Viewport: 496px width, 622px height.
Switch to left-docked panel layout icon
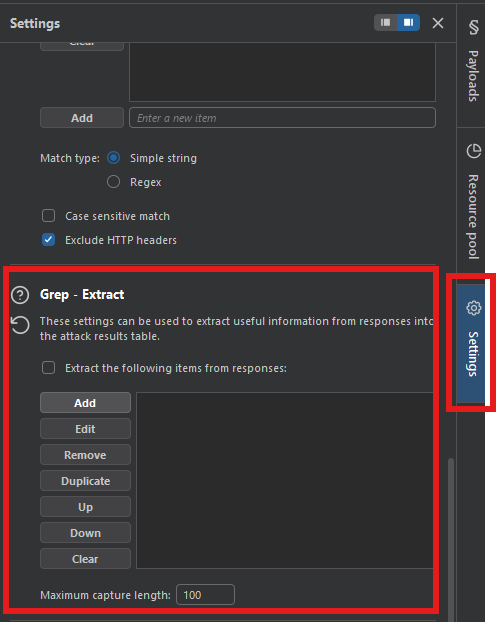click(385, 23)
